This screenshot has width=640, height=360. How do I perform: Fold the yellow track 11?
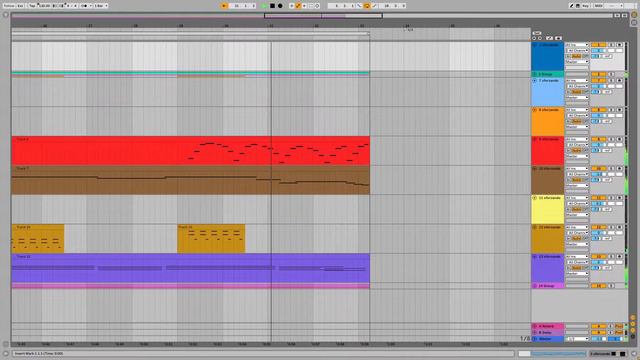point(535,198)
